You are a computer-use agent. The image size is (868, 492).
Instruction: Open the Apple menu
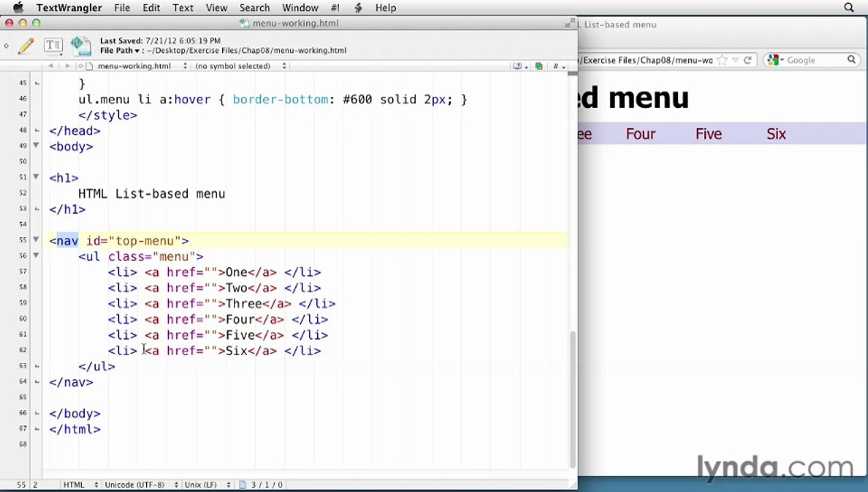pyautogui.click(x=18, y=8)
